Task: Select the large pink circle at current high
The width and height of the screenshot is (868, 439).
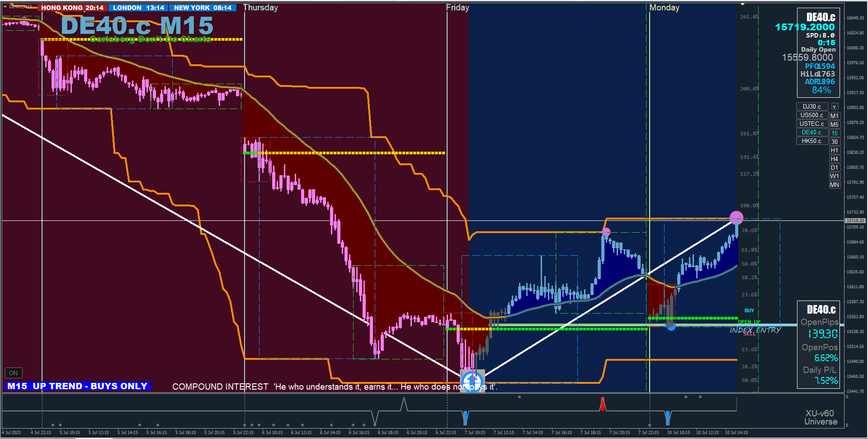Action: click(736, 218)
